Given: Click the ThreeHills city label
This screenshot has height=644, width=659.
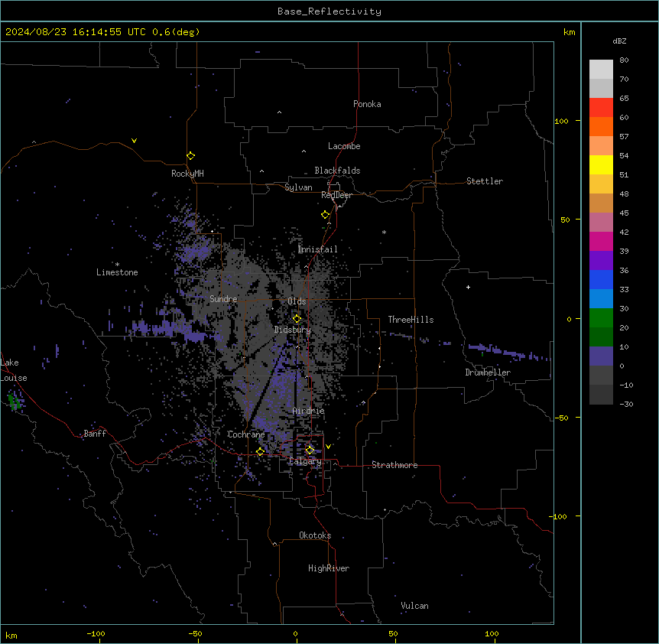Looking at the screenshot, I should point(411,320).
